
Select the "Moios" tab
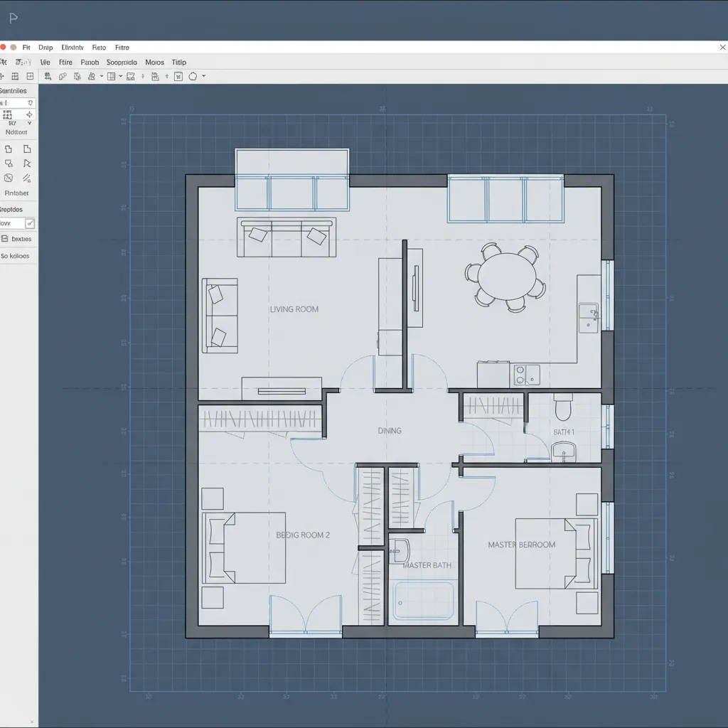[154, 63]
